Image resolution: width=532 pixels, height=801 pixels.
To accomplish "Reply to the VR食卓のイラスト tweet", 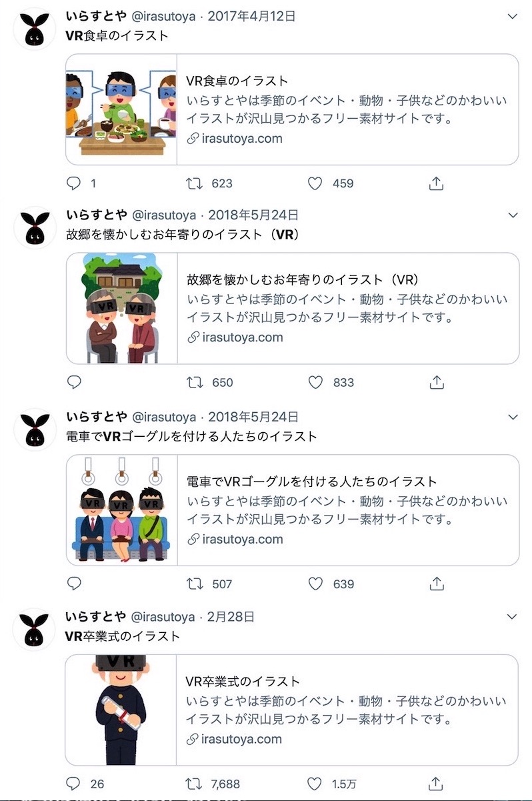I will [74, 183].
